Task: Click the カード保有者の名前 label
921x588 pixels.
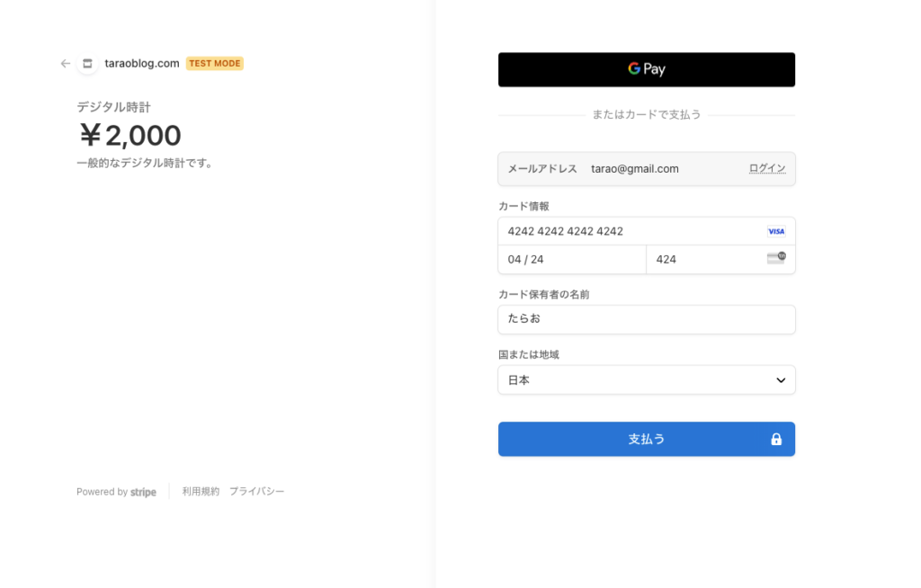Action: point(543,294)
